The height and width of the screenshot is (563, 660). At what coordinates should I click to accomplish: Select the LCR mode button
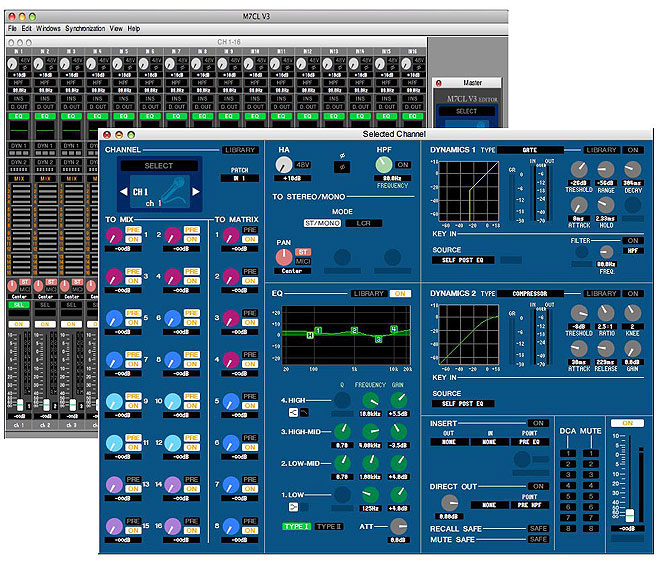coord(364,223)
